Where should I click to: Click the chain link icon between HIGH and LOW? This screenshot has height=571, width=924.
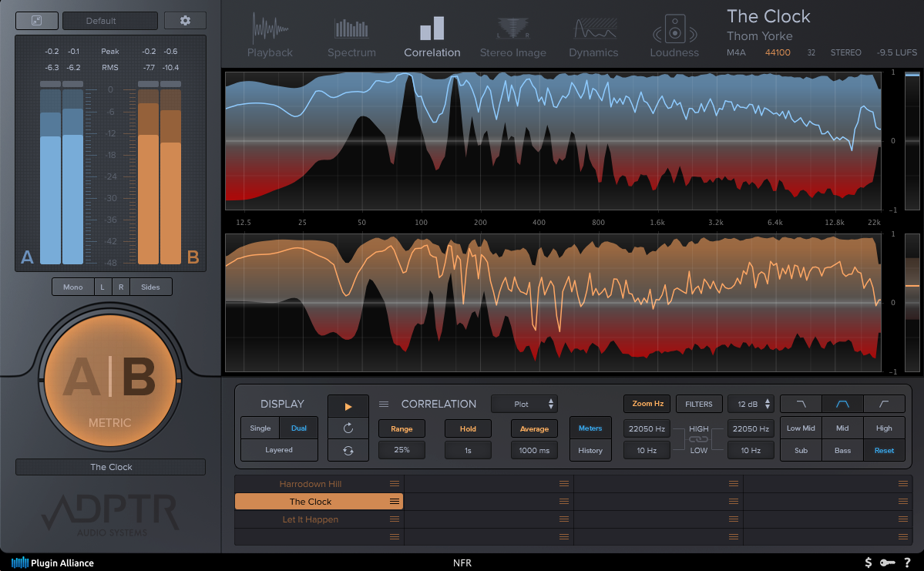tap(698, 439)
